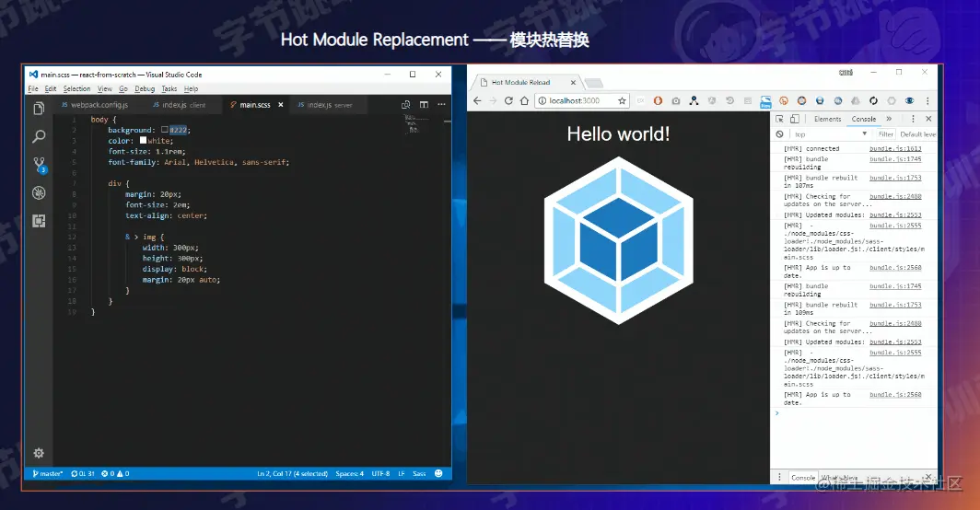Screen dimensions: 980x510
Task: Open the Selection menu in VS Code
Action: pyautogui.click(x=76, y=88)
